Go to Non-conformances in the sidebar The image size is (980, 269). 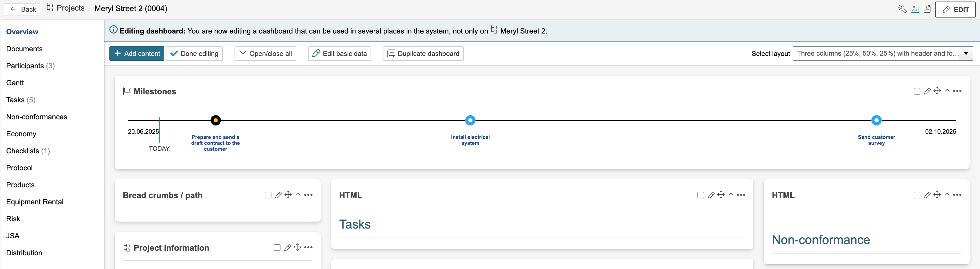tap(37, 117)
